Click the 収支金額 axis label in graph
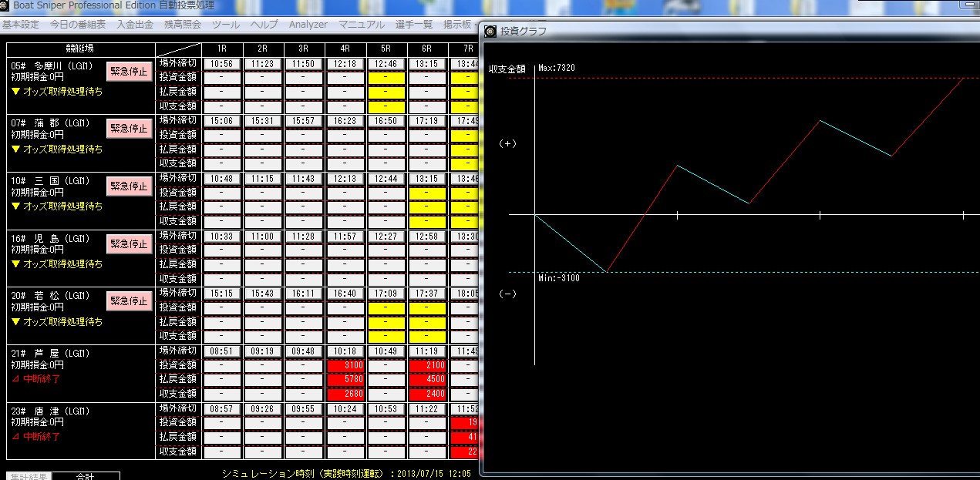Viewport: 980px width, 480px height. click(507, 69)
